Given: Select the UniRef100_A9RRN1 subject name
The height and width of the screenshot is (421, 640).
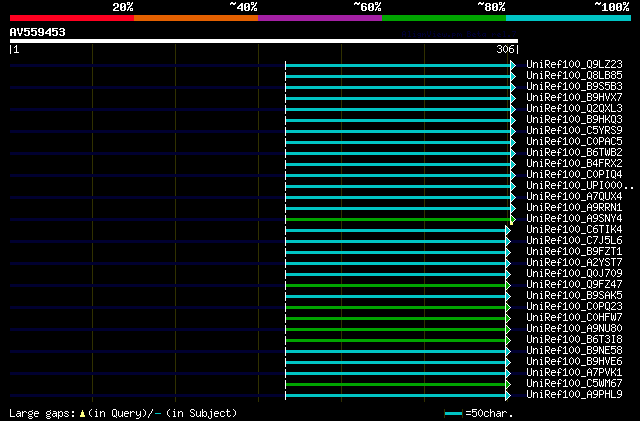Looking at the screenshot, I should [x=574, y=208].
